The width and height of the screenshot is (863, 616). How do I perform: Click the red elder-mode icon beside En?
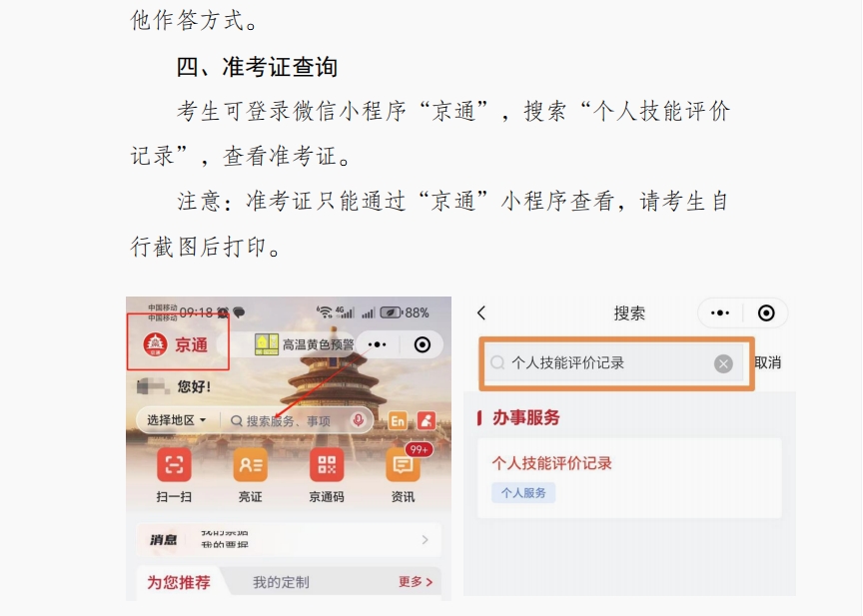point(427,420)
